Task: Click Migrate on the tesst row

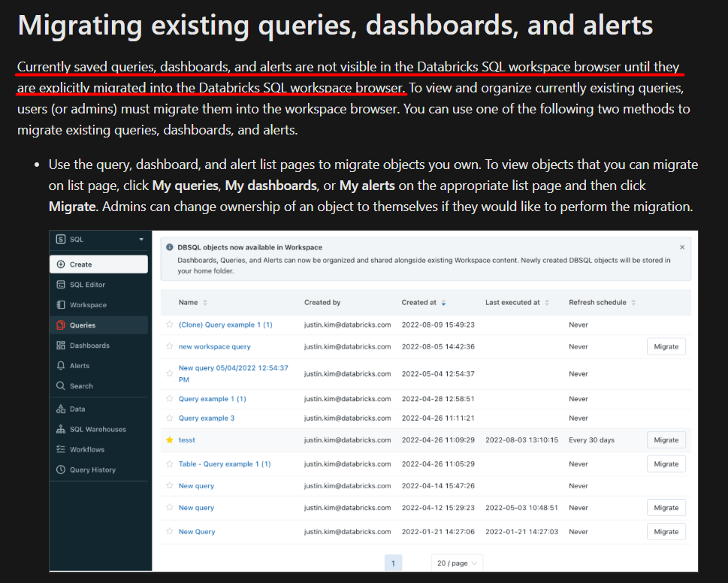Action: 666,440
